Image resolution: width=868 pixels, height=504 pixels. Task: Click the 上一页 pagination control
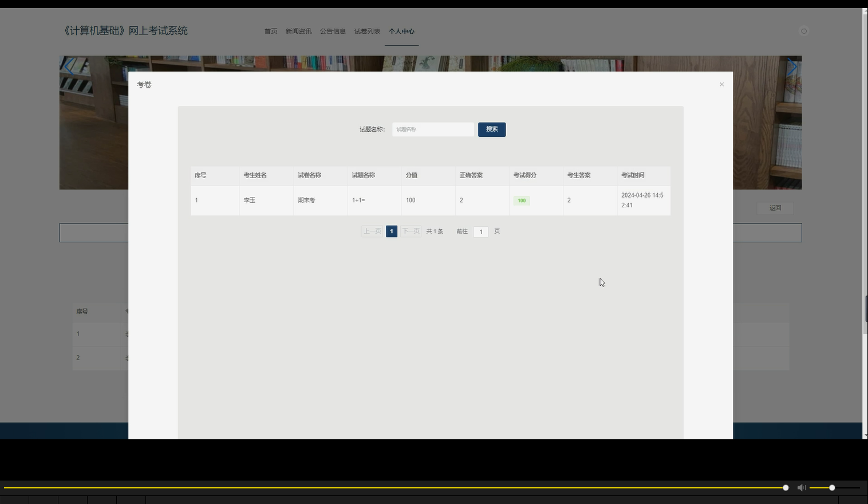pos(372,231)
